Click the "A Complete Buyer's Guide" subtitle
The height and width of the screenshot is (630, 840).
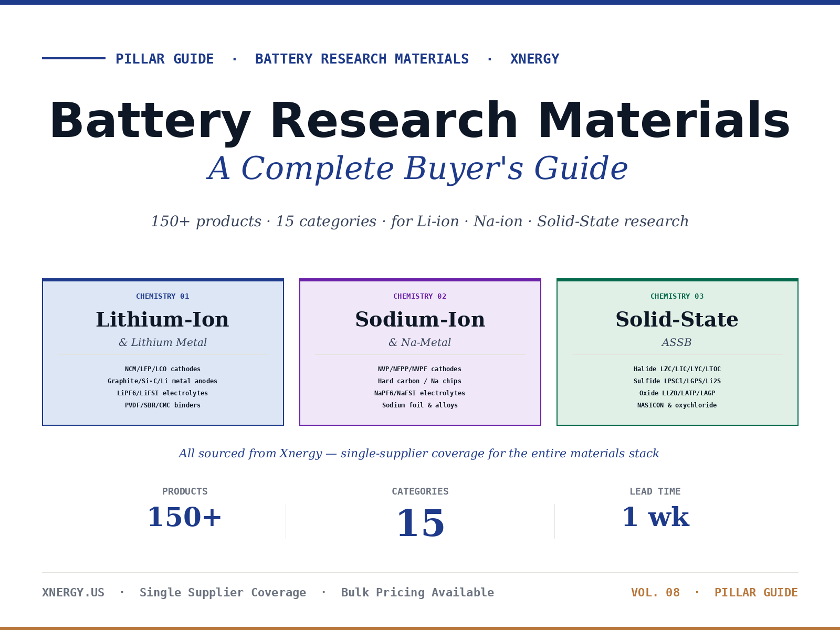tap(418, 169)
